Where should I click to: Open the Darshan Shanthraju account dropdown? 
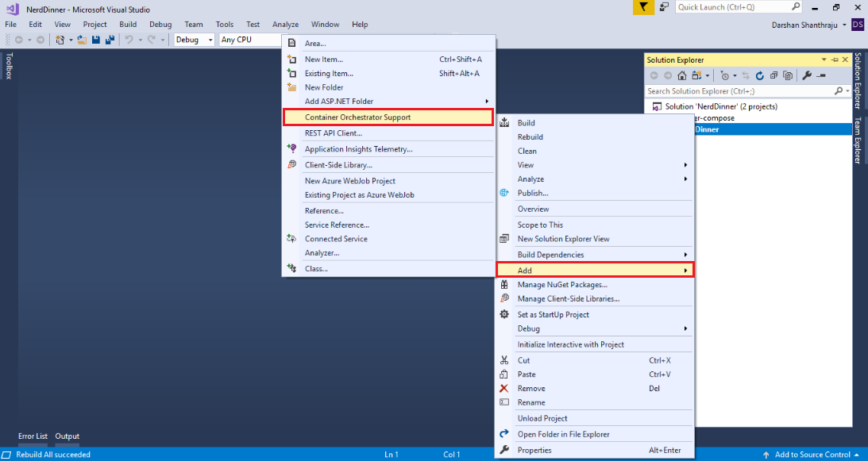point(844,25)
